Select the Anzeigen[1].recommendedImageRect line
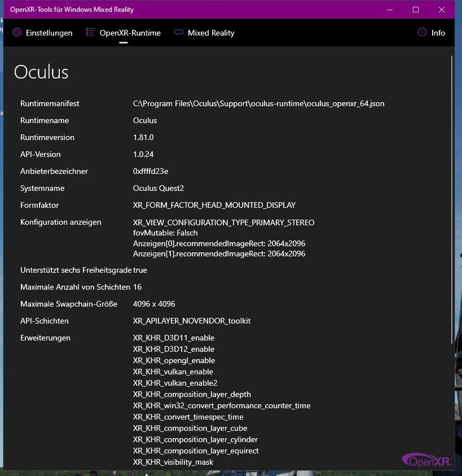The width and height of the screenshot is (462, 476). tap(219, 254)
